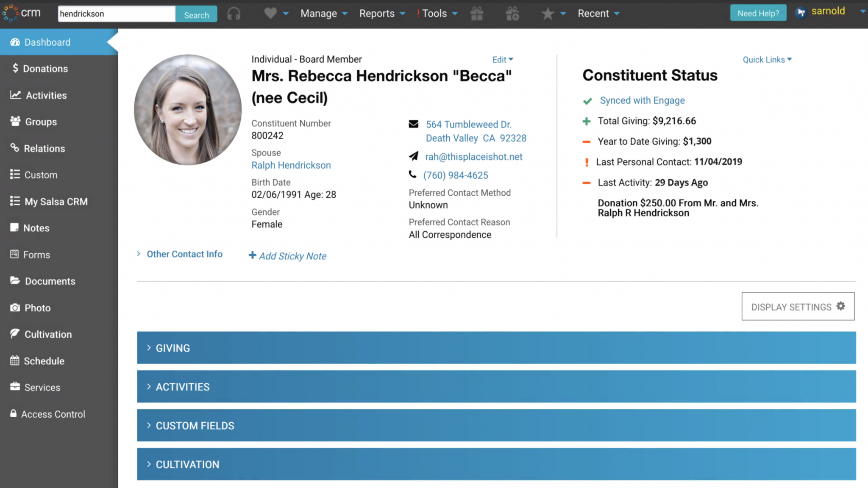868x488 pixels.
Task: Open the Edit dropdown on profile
Action: pyautogui.click(x=503, y=60)
